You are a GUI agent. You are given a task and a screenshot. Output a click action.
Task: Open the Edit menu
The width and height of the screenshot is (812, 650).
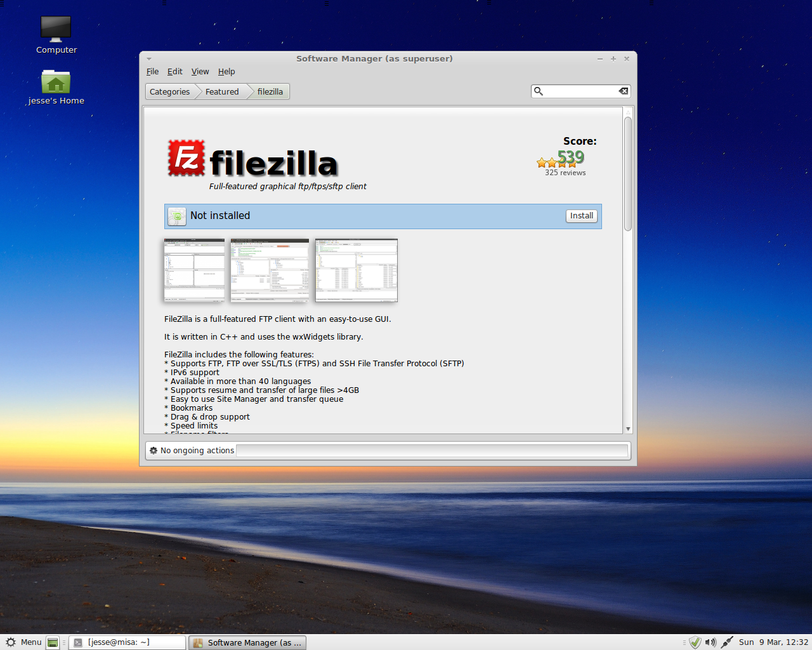[174, 72]
